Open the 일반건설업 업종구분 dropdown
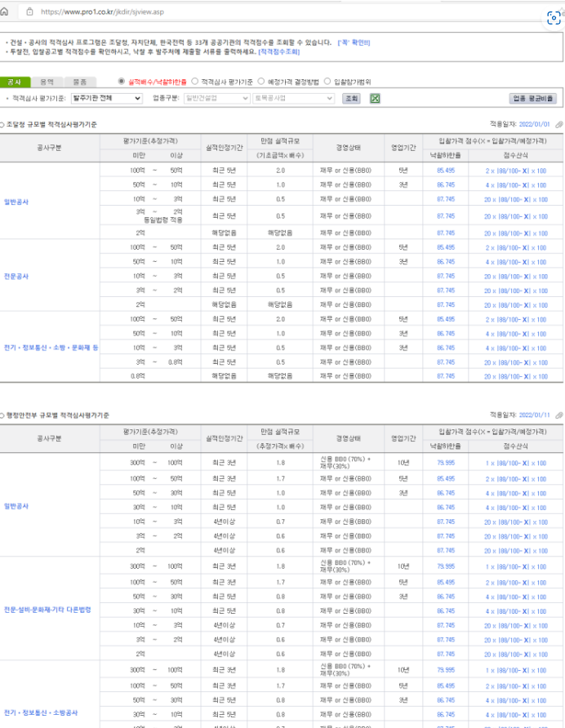 [x=217, y=98]
